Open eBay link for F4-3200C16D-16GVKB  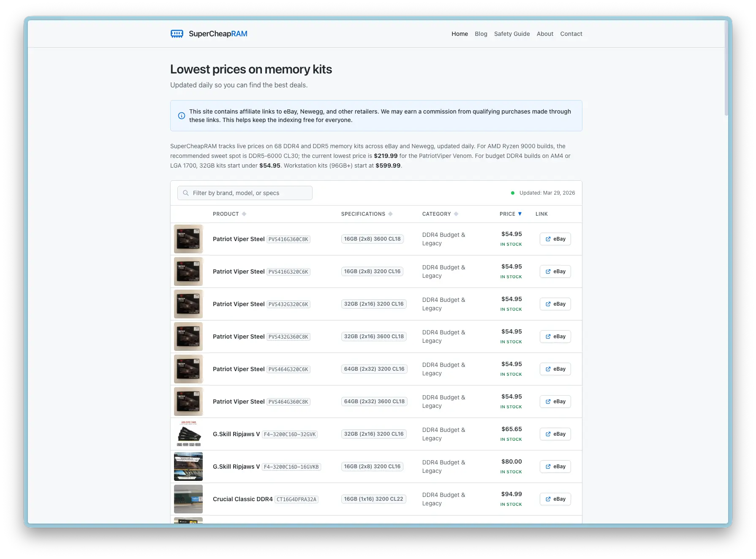555,467
